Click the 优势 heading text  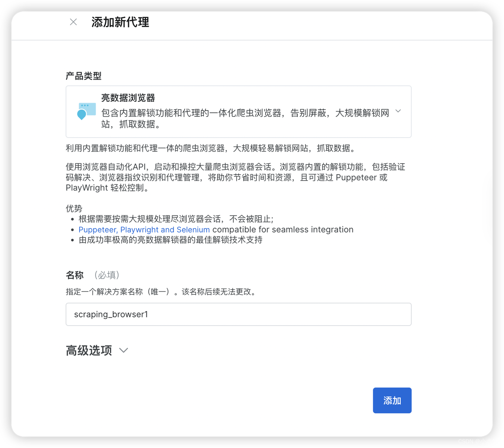(74, 208)
